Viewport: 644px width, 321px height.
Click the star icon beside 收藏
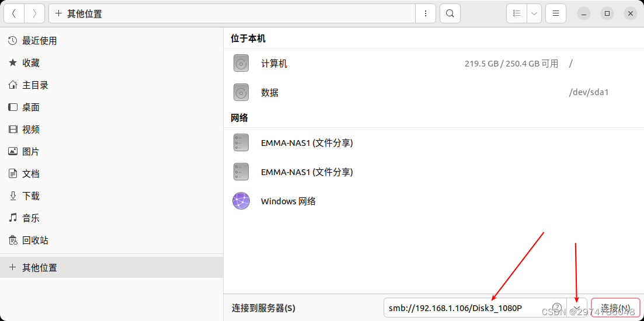pos(13,63)
